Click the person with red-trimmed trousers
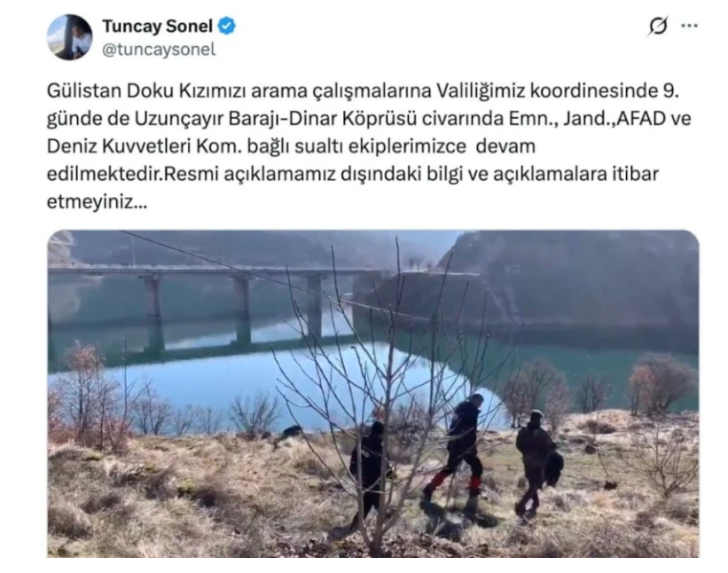 456,449
